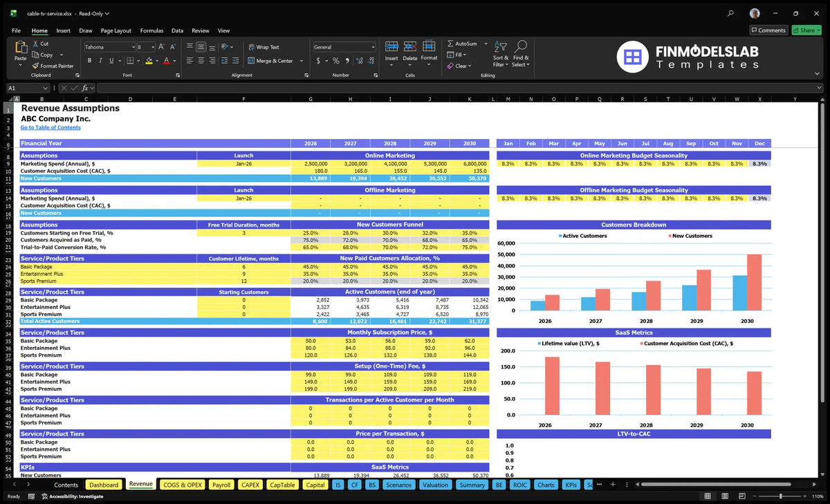The image size is (830, 504).
Task: Decrease font size with the smaller A icon
Action: tap(173, 47)
